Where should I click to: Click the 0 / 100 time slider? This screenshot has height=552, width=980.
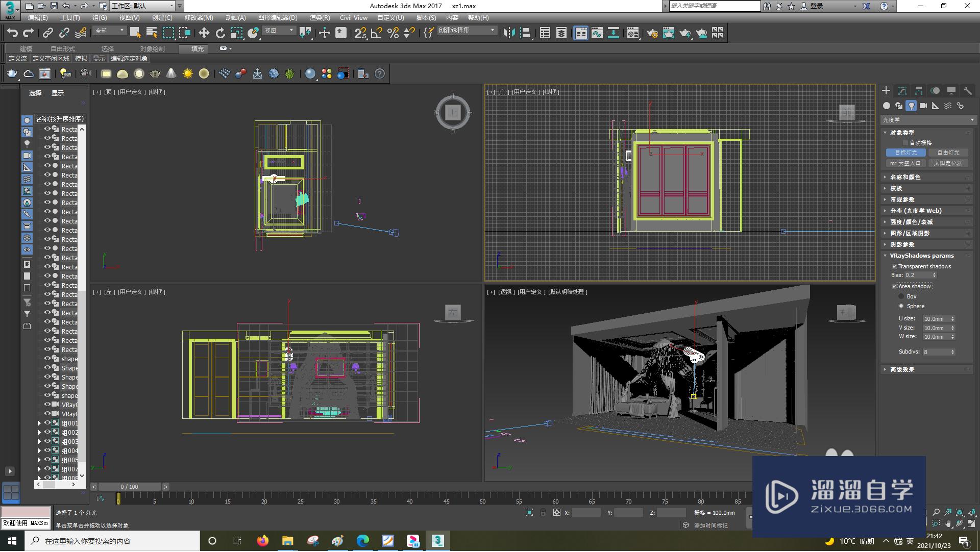click(129, 487)
